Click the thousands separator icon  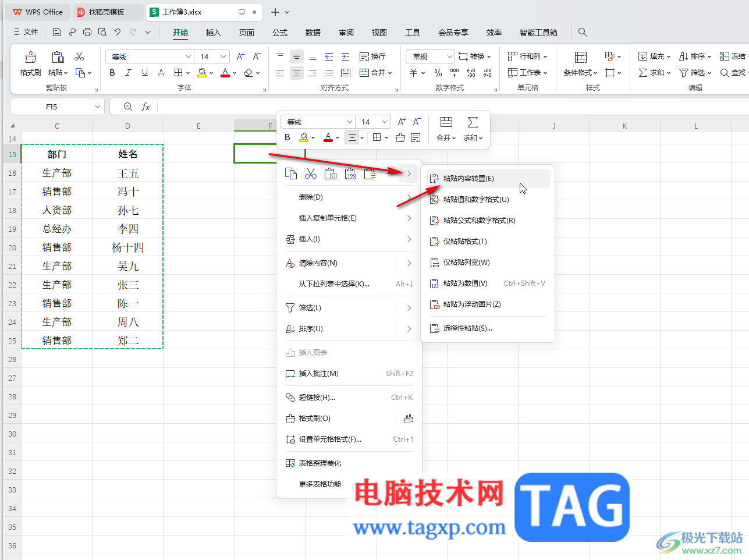pyautogui.click(x=455, y=73)
